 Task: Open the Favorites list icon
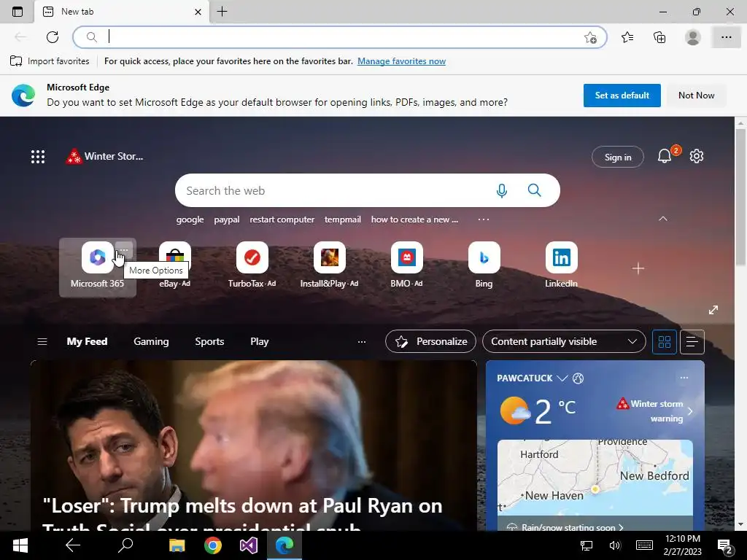tap(627, 37)
